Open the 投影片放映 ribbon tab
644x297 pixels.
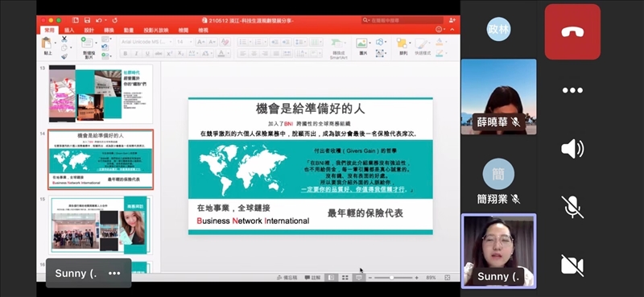155,30
